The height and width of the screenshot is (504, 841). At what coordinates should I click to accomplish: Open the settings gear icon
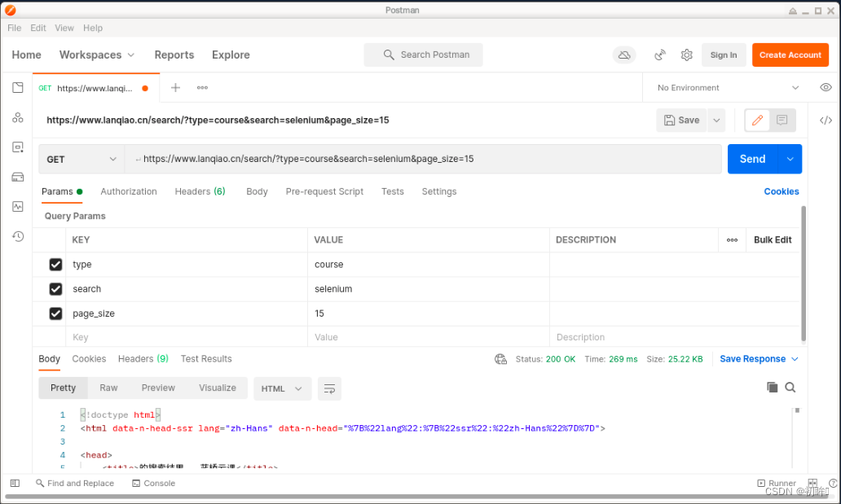point(686,55)
